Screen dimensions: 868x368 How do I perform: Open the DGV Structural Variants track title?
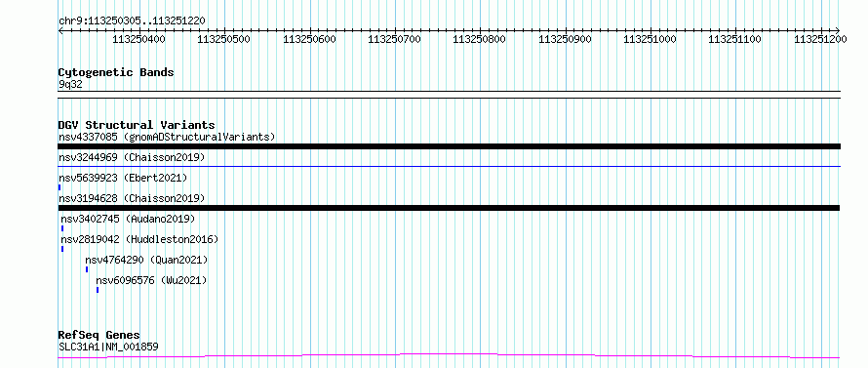137,125
